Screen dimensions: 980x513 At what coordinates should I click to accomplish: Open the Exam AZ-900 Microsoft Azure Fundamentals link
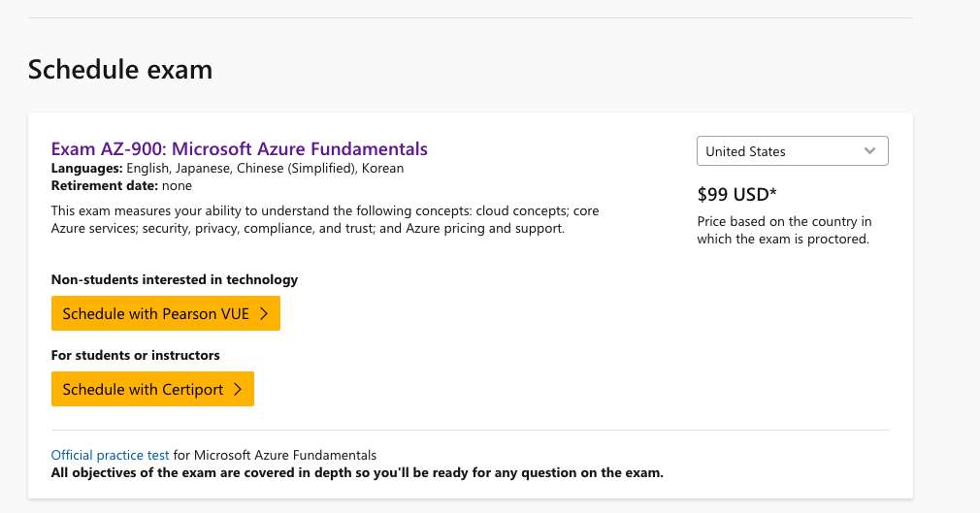239,149
